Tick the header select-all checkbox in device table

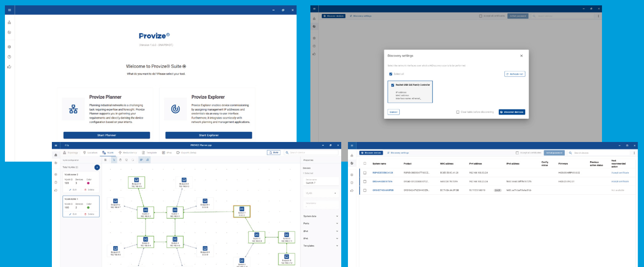[x=365, y=164]
